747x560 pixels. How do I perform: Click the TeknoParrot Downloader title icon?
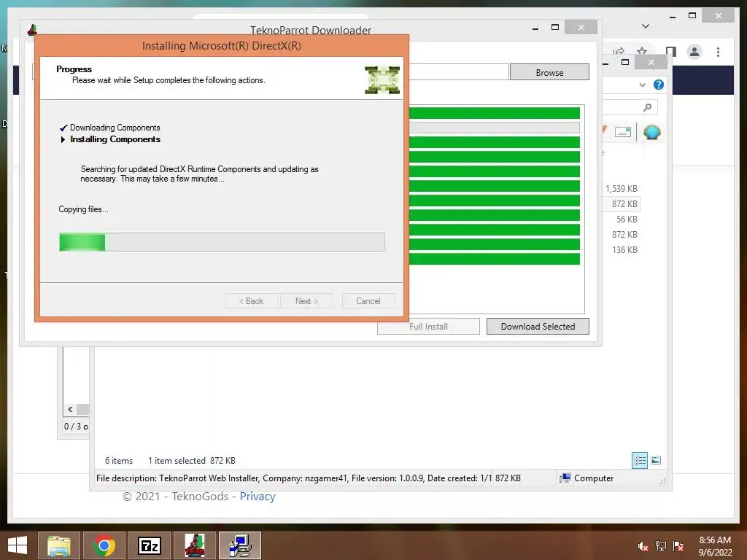[x=32, y=30]
